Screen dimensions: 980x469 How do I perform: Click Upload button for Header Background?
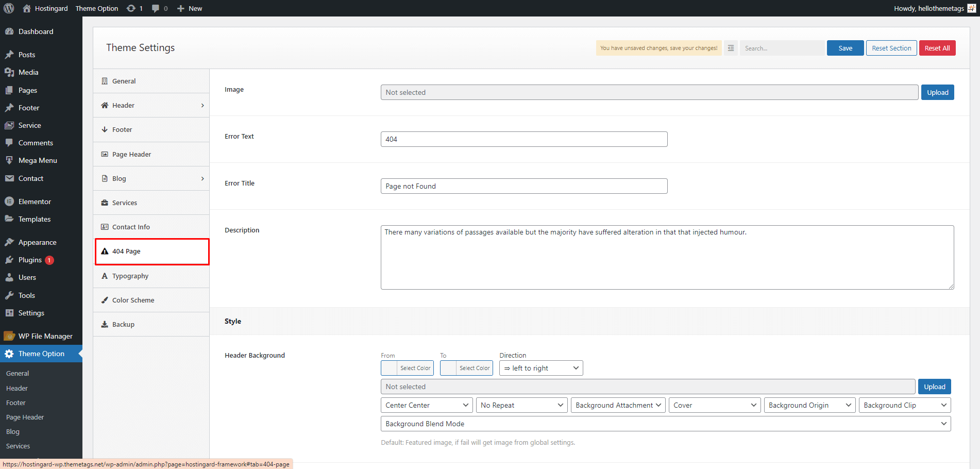[934, 387]
